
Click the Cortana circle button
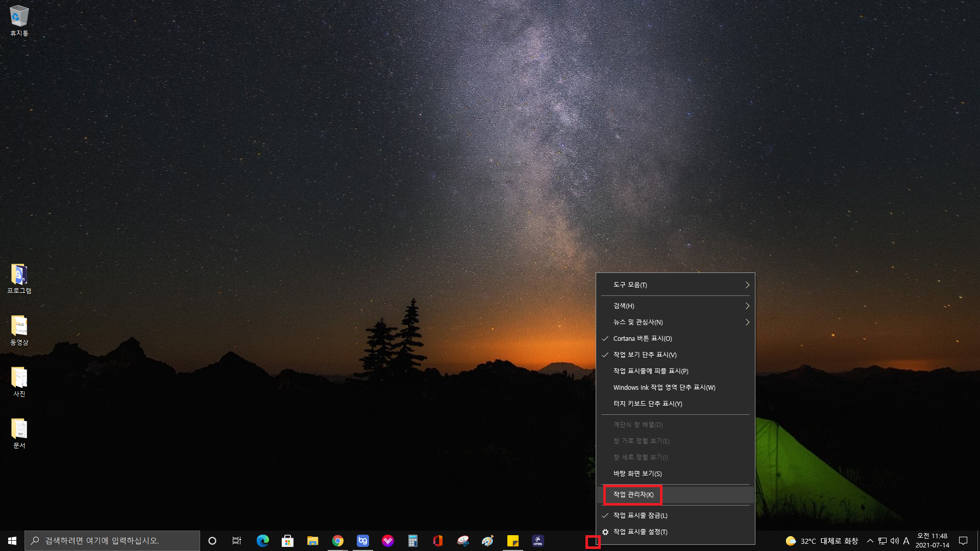(x=212, y=541)
